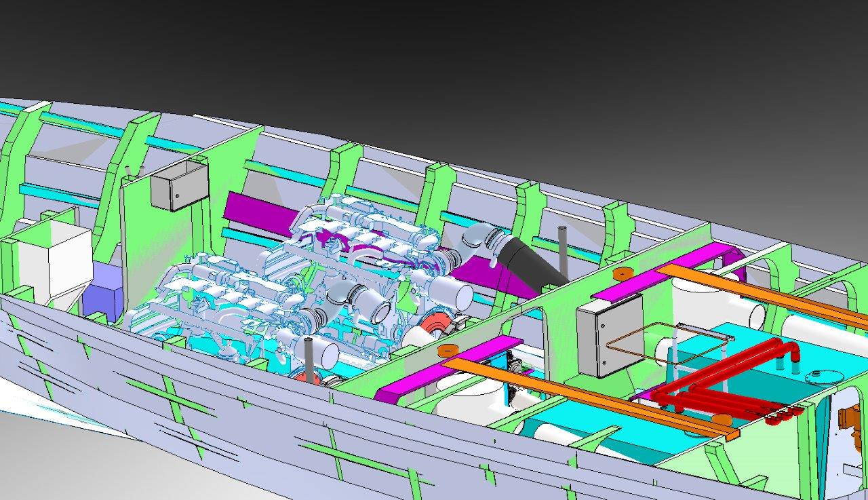
Task: Select the gray box on the left bulkhead
Action: (x=178, y=185)
